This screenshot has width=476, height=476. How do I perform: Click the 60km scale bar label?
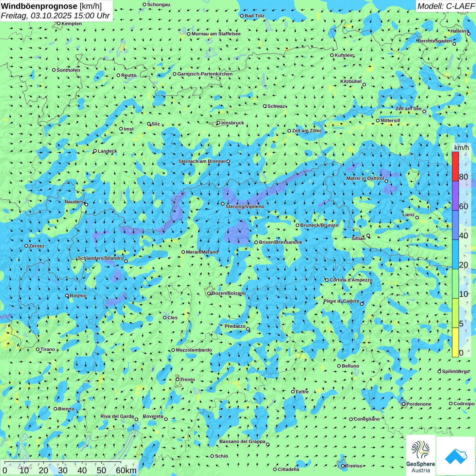click(126, 470)
